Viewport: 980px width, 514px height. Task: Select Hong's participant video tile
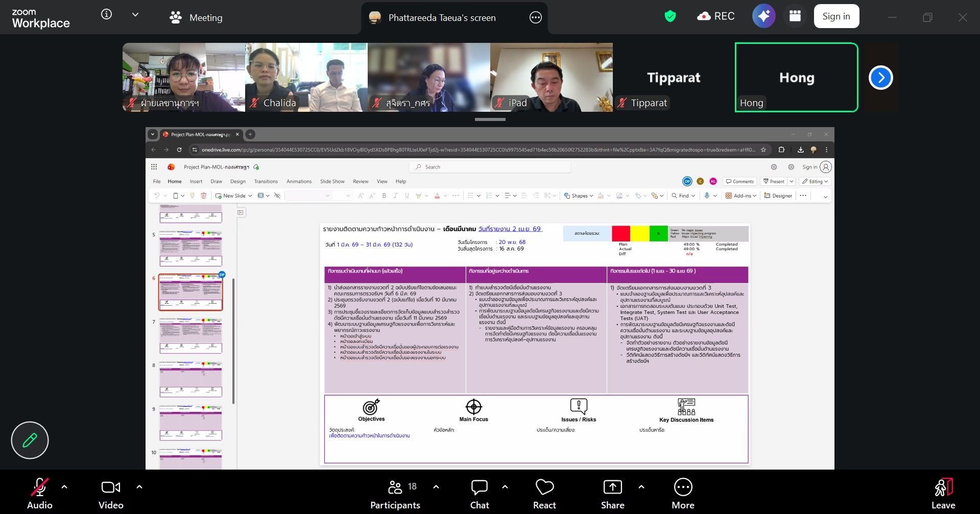point(796,78)
